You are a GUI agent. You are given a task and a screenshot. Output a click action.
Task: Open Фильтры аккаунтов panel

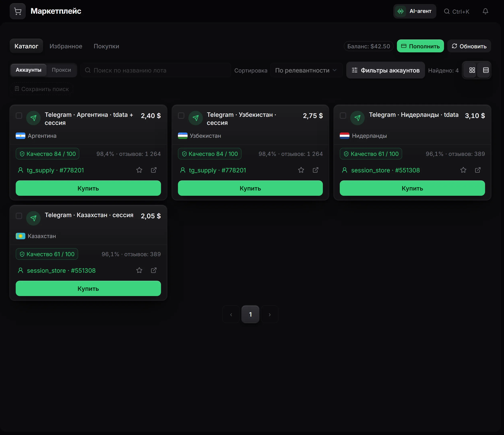tap(385, 70)
